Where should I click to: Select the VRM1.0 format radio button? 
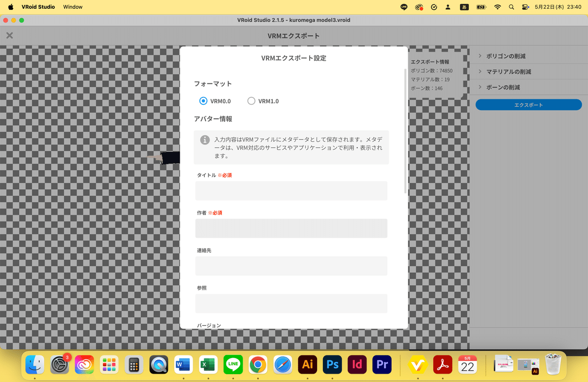[251, 101]
